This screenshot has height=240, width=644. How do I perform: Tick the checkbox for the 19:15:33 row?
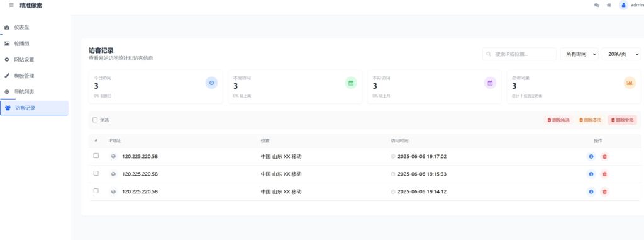click(96, 173)
